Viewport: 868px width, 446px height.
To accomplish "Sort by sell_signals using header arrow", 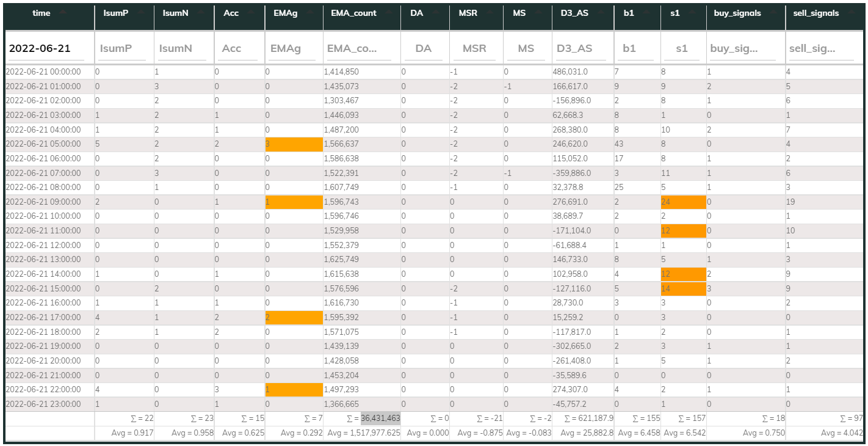I will 852,13.
